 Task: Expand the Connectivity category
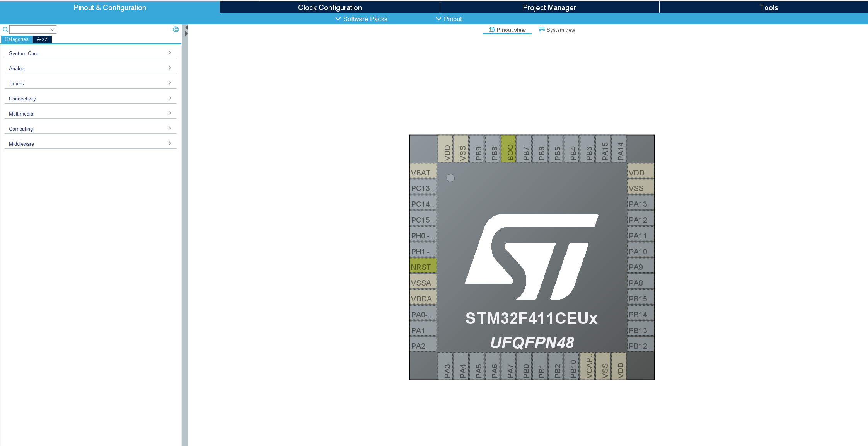90,99
